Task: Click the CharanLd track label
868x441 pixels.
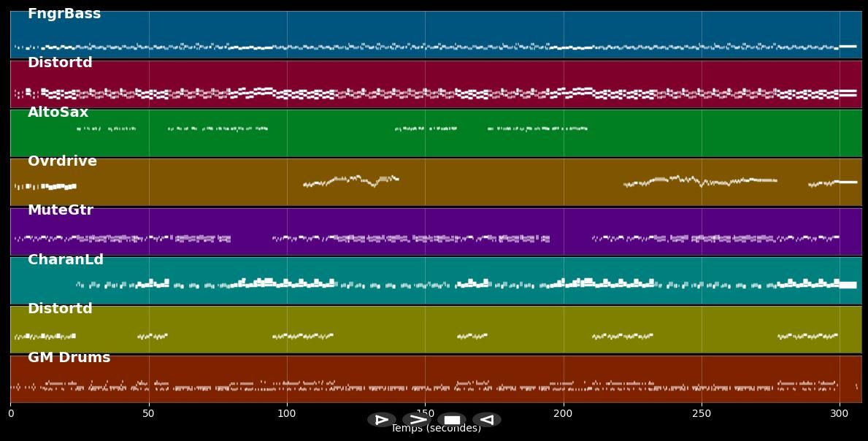Action: 66,260
